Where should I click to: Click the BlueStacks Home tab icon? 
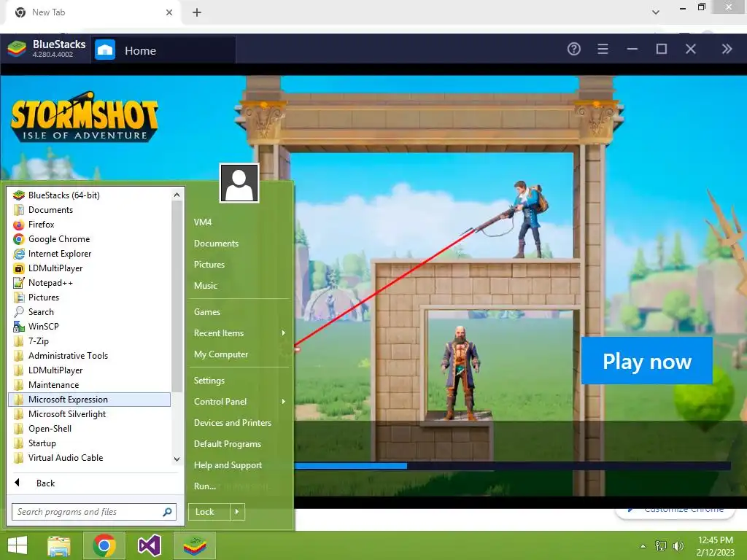coord(105,50)
